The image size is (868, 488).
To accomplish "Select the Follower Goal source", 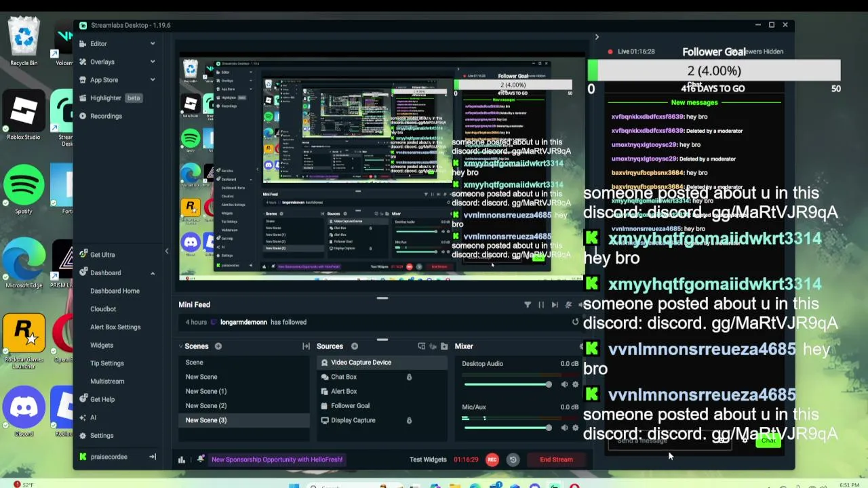I will click(x=383, y=405).
